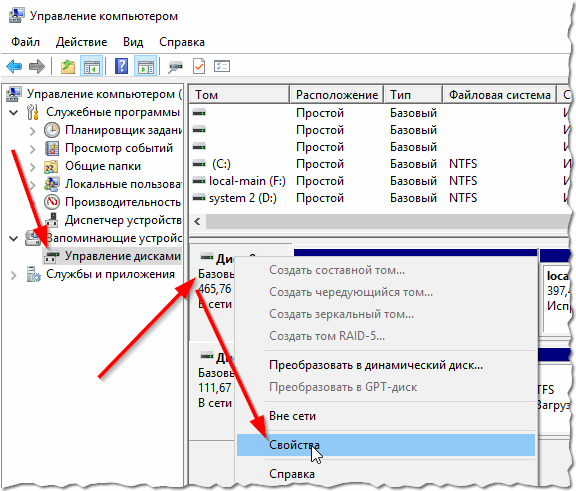Select Преобразовать в динамический диск option
Viewport: 576px width, 491px height.
click(376, 365)
